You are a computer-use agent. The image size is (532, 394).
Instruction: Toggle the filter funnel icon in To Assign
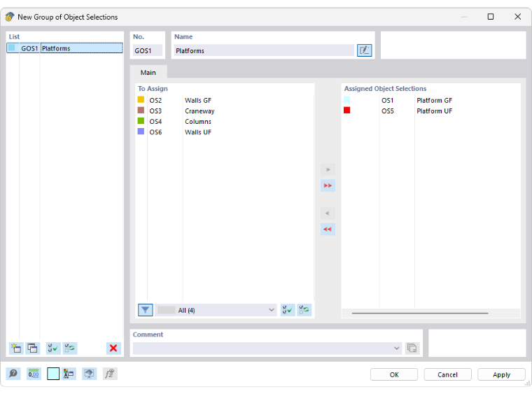[x=146, y=310]
